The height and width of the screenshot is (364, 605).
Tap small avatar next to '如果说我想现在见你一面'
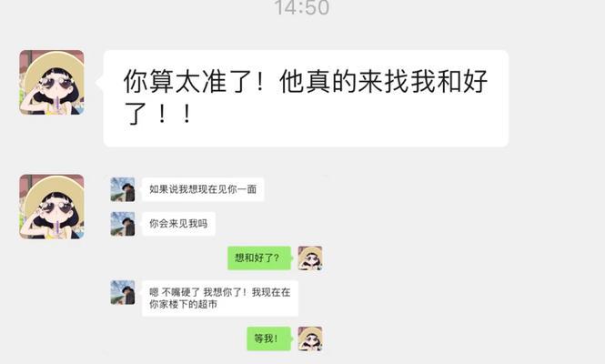coord(123,189)
